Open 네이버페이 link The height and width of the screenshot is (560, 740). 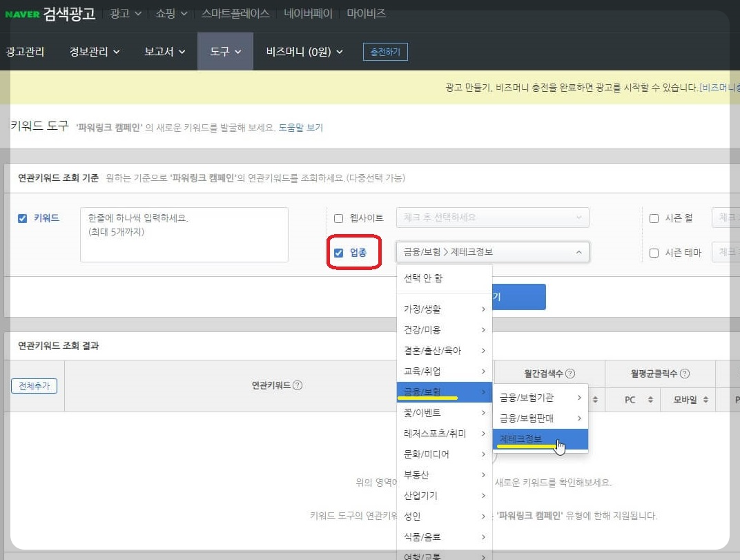pos(308,13)
